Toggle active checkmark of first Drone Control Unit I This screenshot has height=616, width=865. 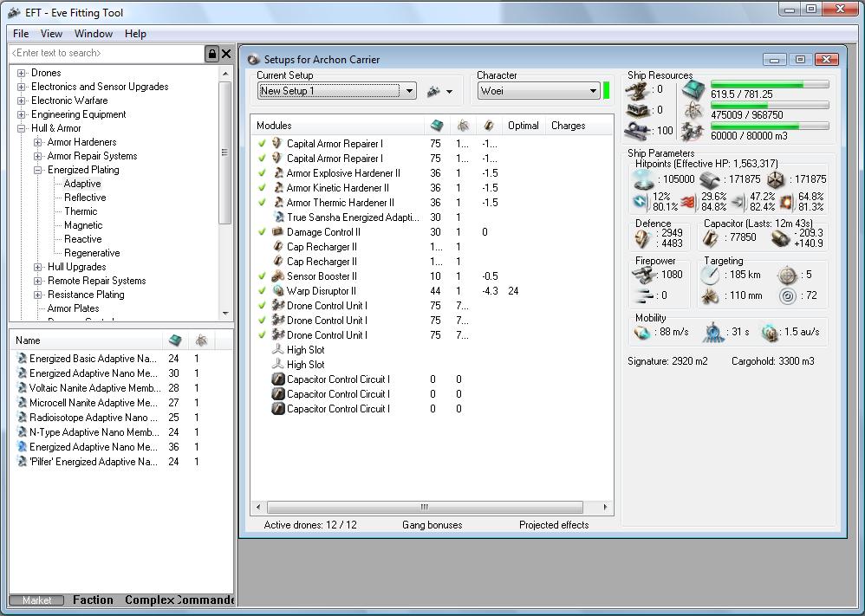click(262, 306)
